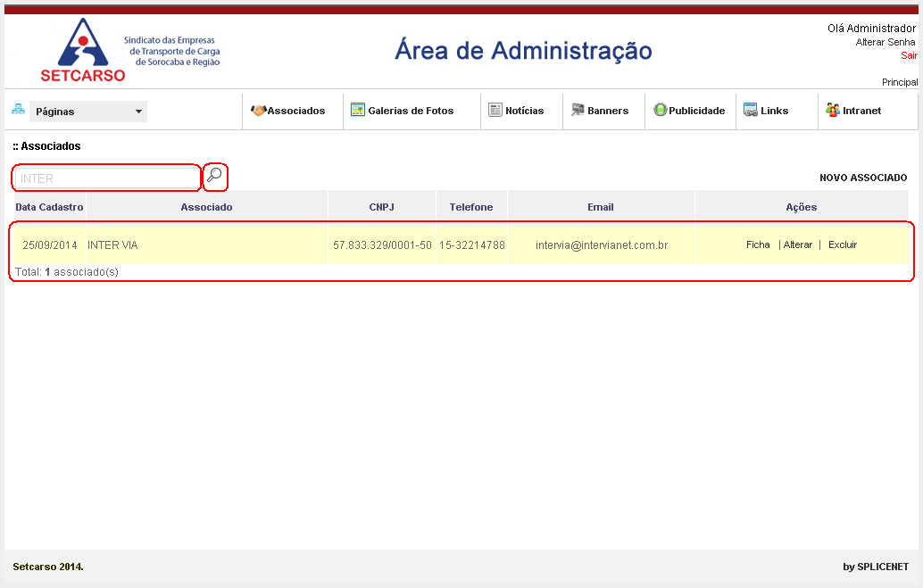Go to the Links menu item

tap(774, 111)
